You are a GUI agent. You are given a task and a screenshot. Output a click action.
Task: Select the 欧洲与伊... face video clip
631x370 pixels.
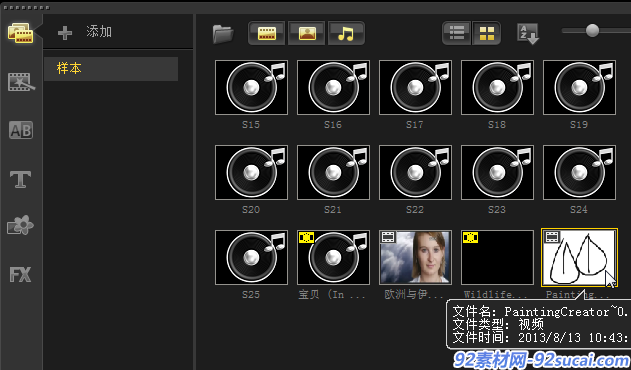(415, 258)
